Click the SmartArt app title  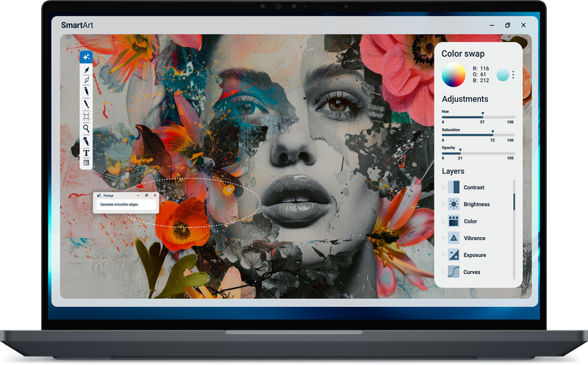[x=77, y=25]
